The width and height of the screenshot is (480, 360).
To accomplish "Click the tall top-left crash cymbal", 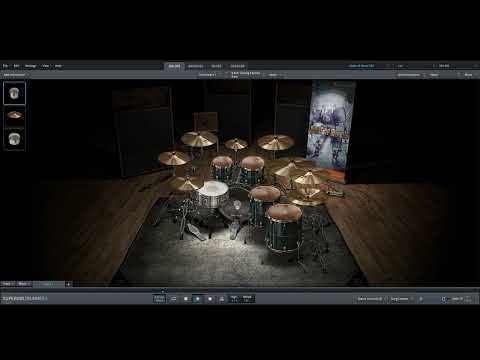I will tap(199, 139).
